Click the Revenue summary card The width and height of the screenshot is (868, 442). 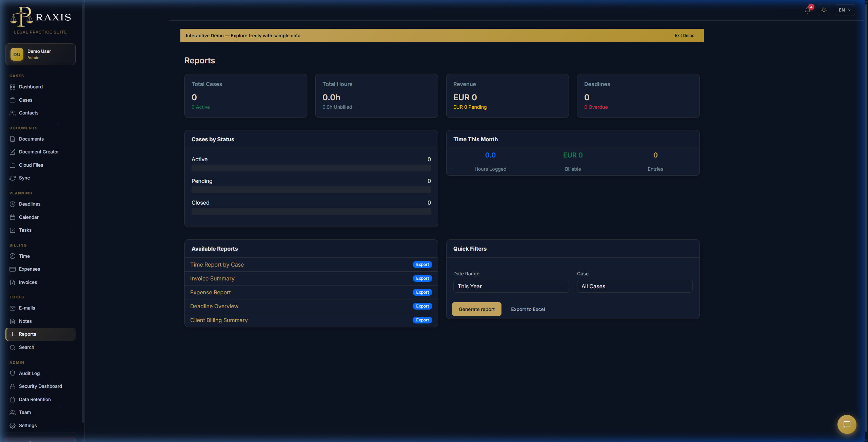tap(507, 96)
